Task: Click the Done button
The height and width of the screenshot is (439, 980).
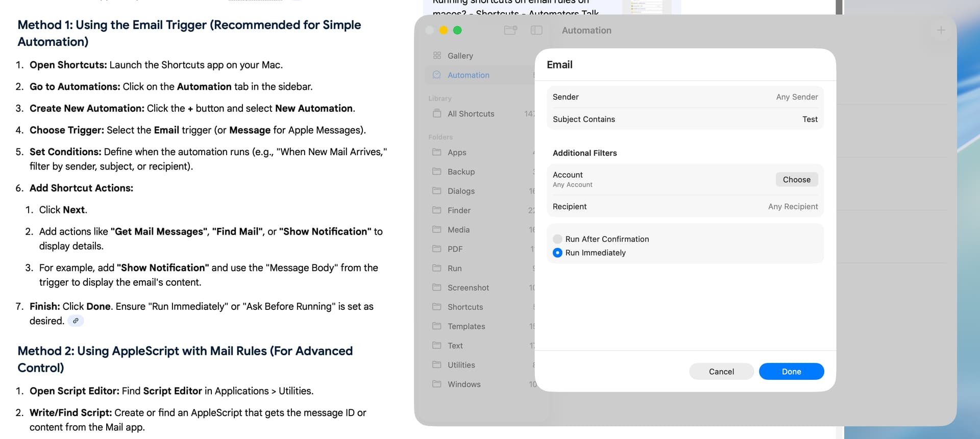Action: (791, 372)
